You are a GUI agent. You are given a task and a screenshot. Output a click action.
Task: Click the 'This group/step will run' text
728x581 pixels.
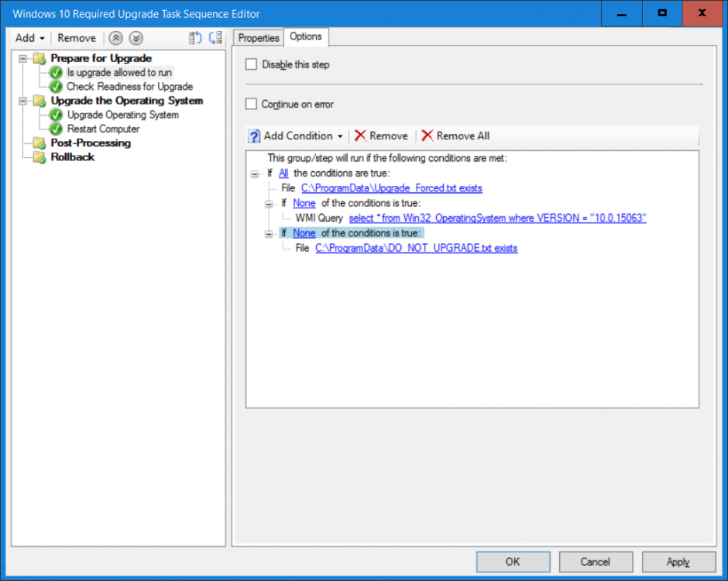[387, 158]
